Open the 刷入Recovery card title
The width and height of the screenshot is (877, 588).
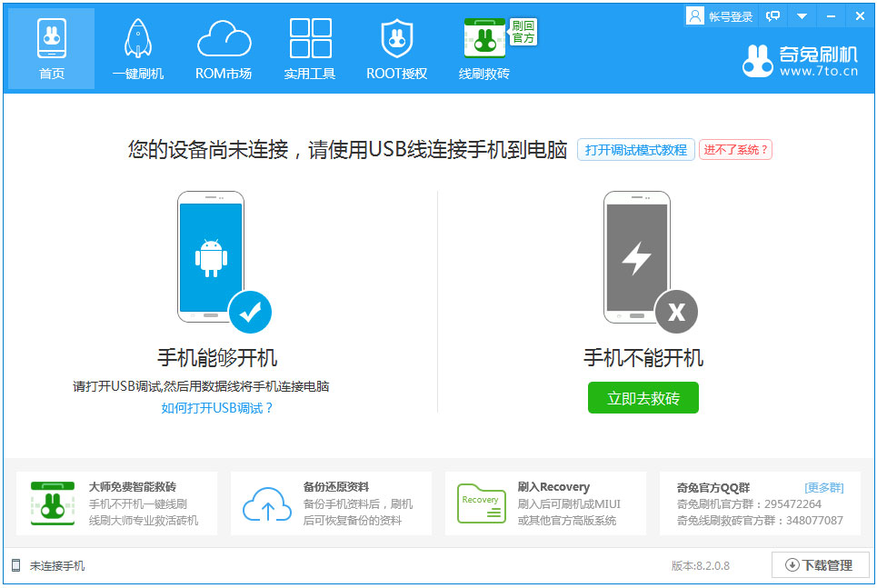pyautogui.click(x=553, y=487)
